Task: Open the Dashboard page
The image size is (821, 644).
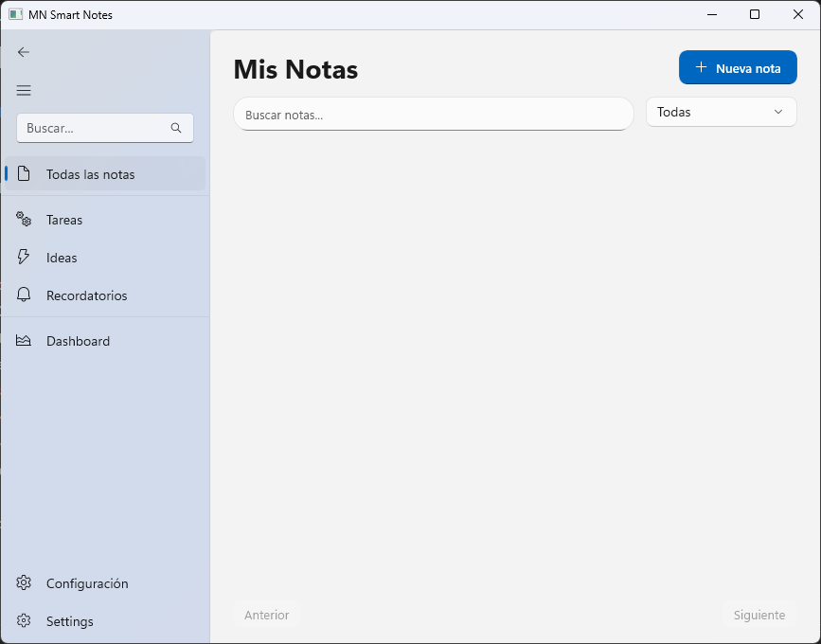Action: point(105,341)
